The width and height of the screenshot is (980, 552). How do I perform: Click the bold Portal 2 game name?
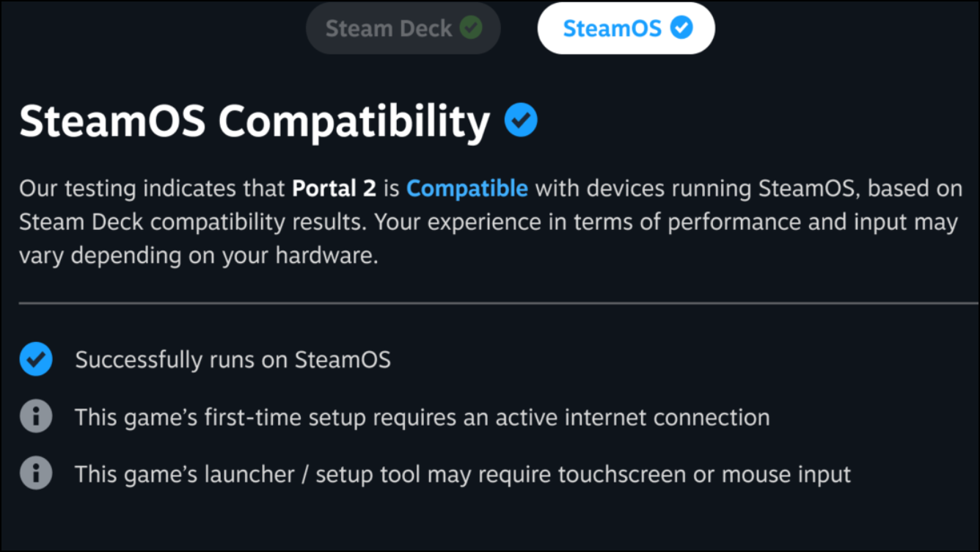coord(334,189)
